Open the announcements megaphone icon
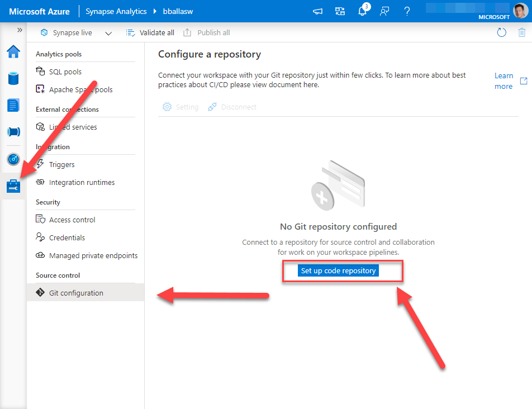532x409 pixels. coord(317,11)
